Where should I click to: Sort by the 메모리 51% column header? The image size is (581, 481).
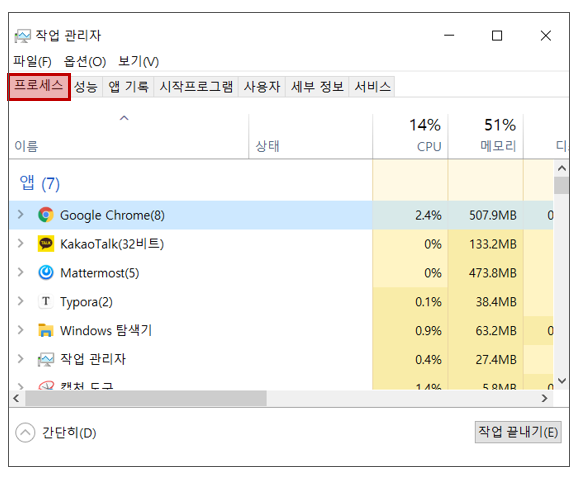pyautogui.click(x=486, y=136)
